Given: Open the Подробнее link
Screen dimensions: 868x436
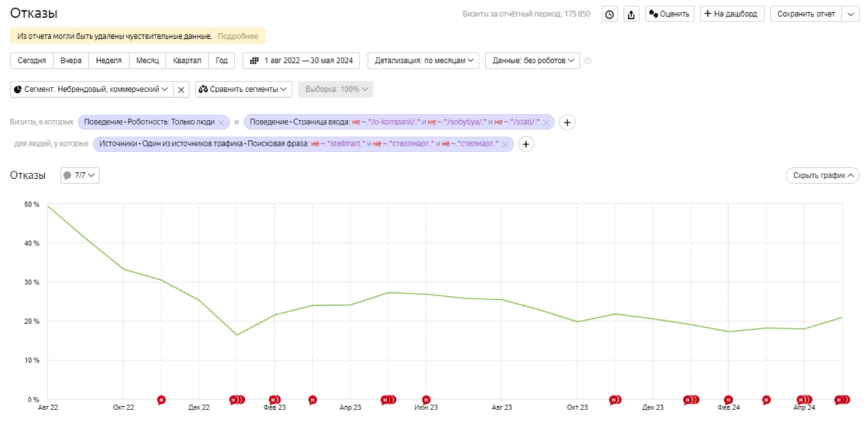Looking at the screenshot, I should coord(238,36).
